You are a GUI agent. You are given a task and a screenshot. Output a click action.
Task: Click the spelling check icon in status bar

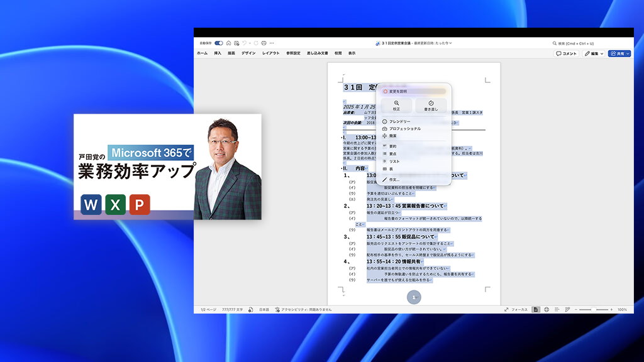[x=250, y=309]
